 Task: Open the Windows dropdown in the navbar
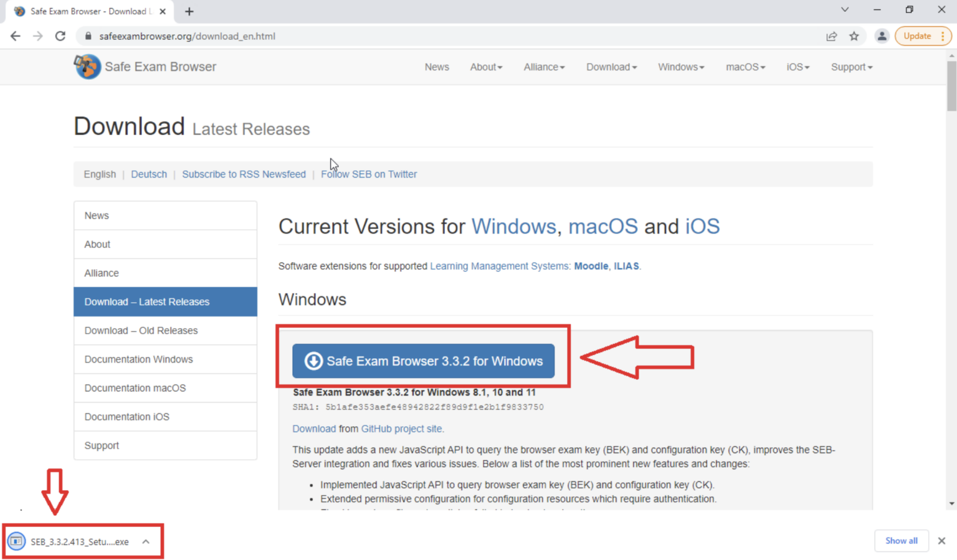point(680,67)
